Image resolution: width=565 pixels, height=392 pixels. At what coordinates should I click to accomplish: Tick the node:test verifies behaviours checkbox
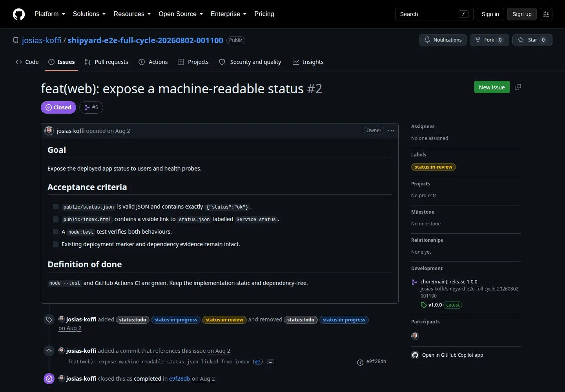point(56,232)
